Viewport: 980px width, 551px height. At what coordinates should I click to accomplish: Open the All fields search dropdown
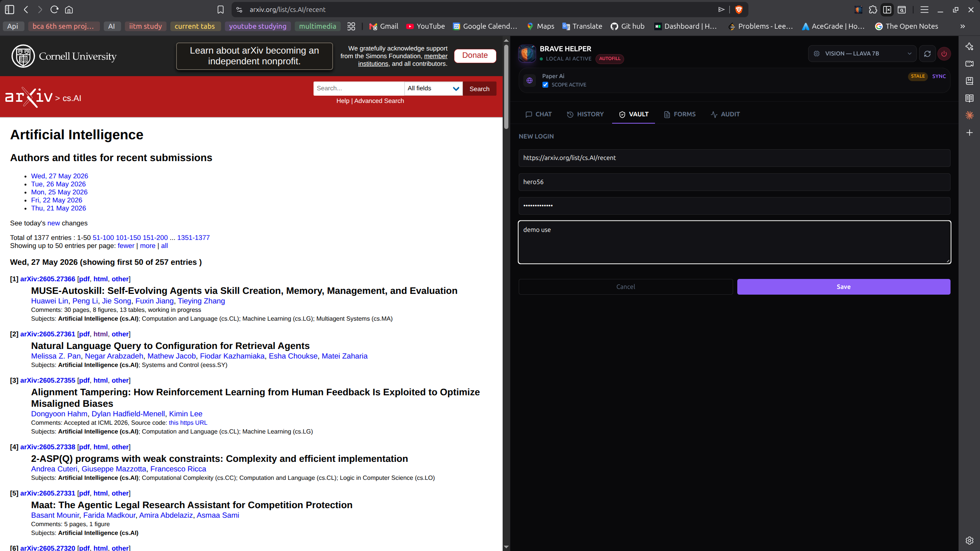pos(433,88)
